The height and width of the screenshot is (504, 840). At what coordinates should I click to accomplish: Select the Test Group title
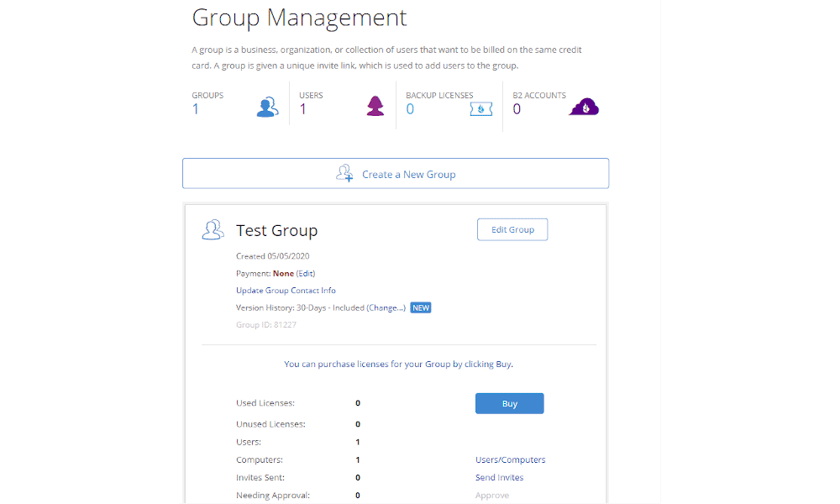tap(277, 230)
